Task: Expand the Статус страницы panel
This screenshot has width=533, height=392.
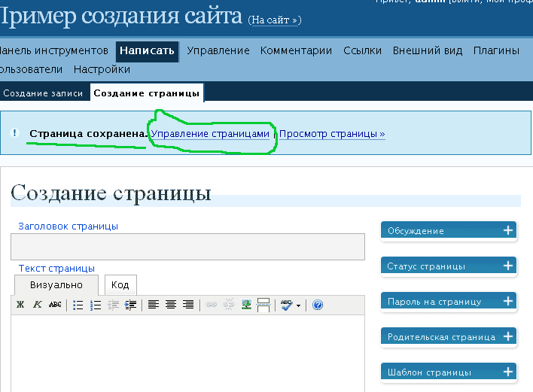Action: point(449,266)
